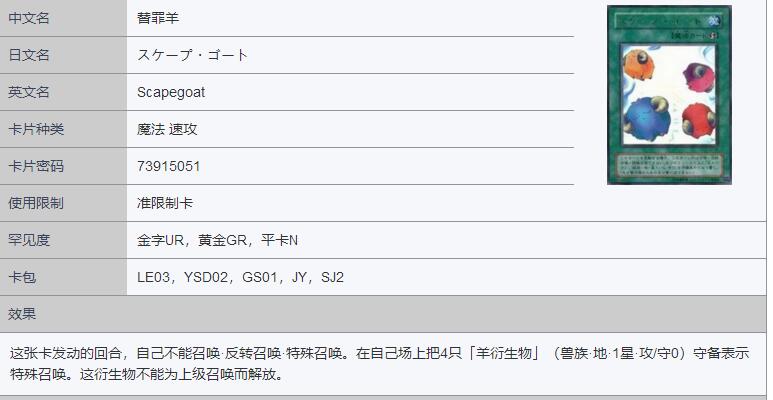Select the 金字UR rarity entry

coord(160,240)
